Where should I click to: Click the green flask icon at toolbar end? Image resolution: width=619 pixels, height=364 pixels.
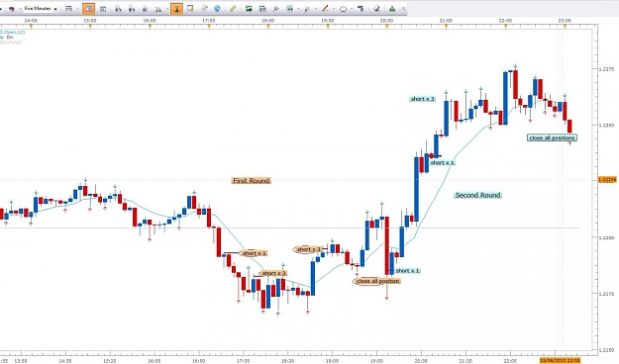click(x=392, y=8)
